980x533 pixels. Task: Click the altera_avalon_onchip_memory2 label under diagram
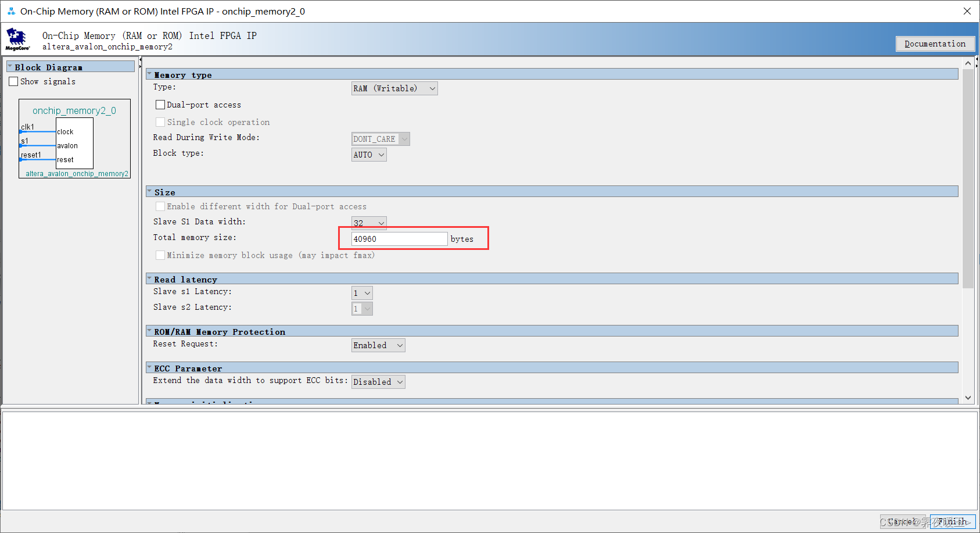coord(77,174)
